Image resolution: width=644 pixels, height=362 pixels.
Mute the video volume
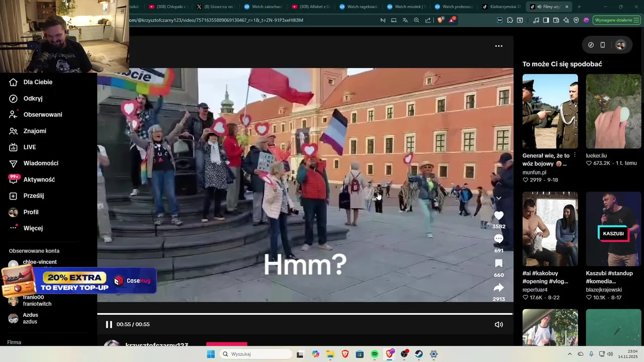point(499,324)
